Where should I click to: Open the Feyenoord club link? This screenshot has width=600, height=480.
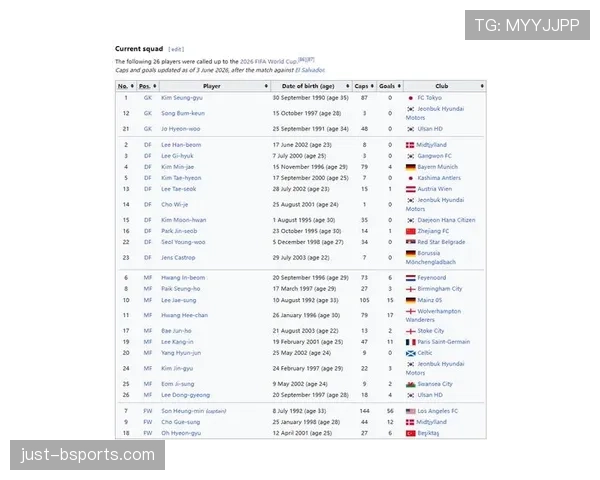(x=432, y=278)
